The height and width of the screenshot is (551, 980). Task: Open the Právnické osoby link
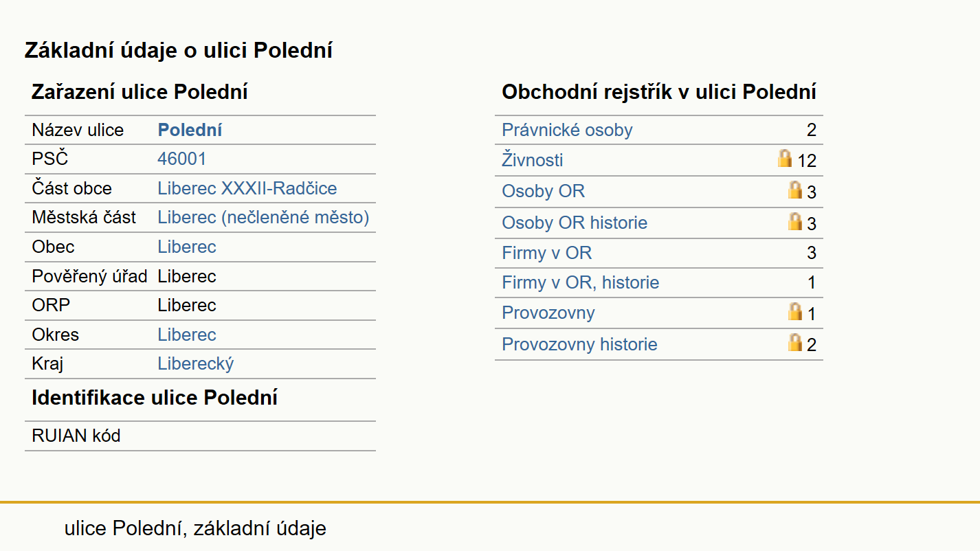567,130
